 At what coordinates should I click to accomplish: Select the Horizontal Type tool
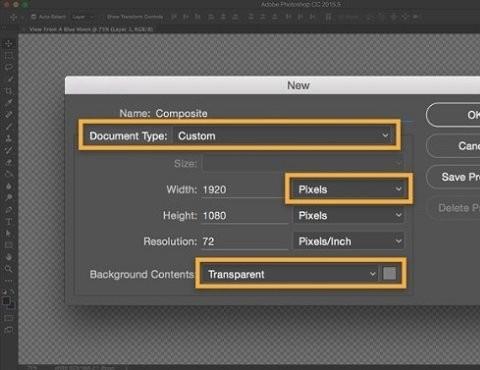[9, 221]
